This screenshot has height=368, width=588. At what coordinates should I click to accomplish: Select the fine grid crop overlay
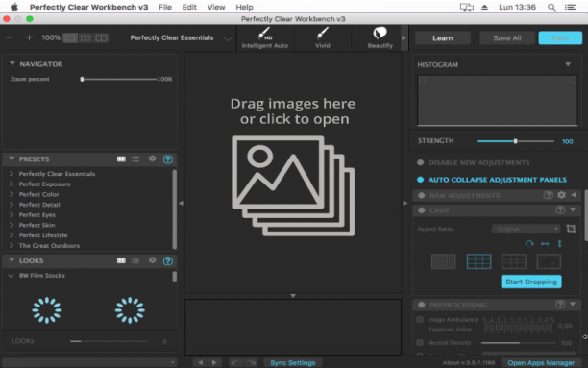point(443,261)
